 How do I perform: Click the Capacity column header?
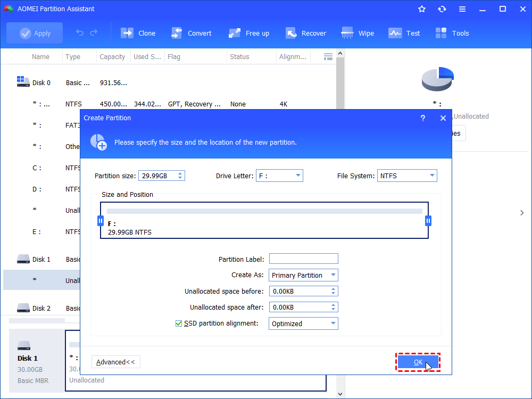pos(112,57)
